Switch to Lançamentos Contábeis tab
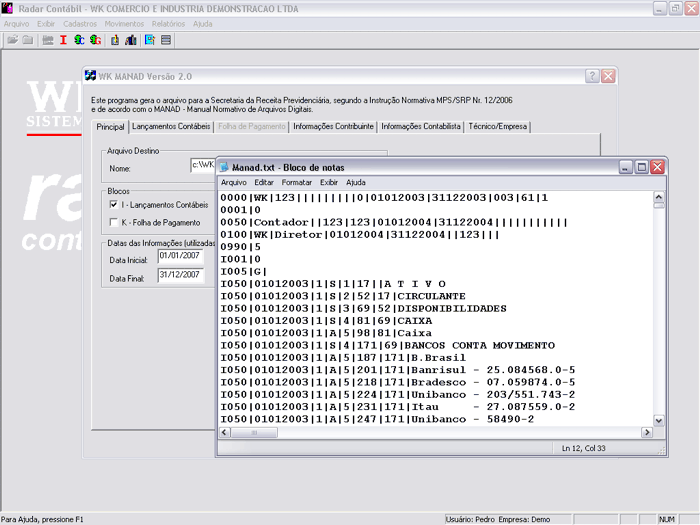 pos(171,127)
